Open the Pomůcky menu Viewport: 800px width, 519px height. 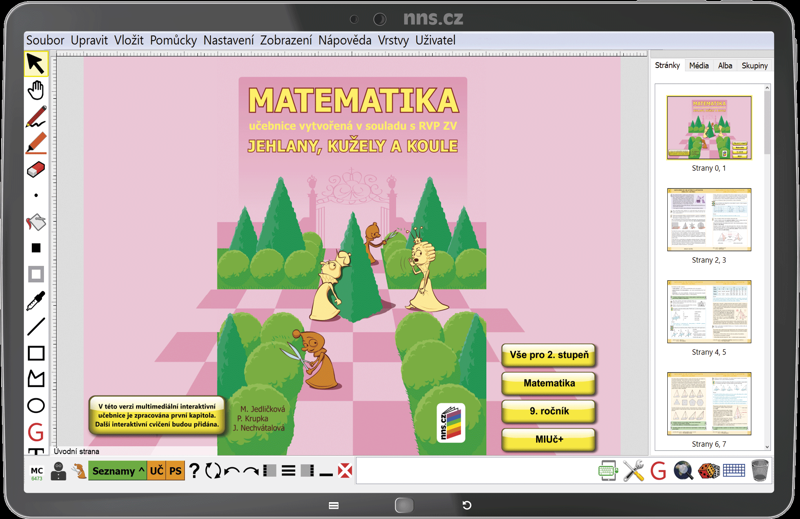[x=173, y=40]
